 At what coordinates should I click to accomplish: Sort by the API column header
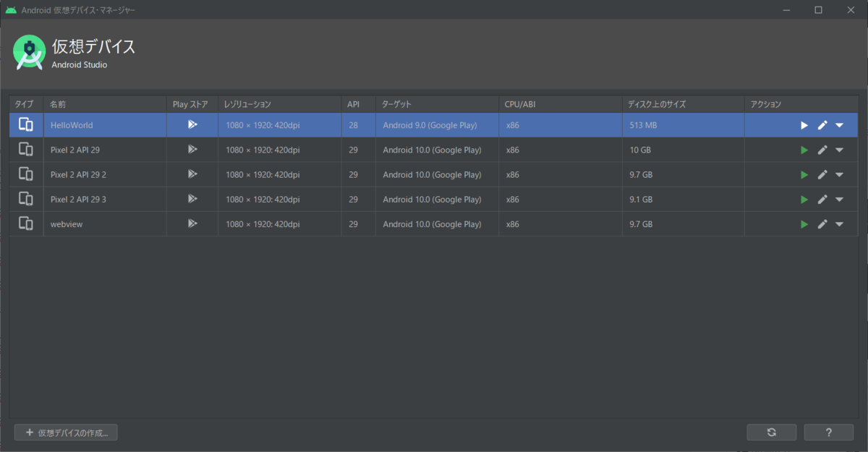(359, 104)
